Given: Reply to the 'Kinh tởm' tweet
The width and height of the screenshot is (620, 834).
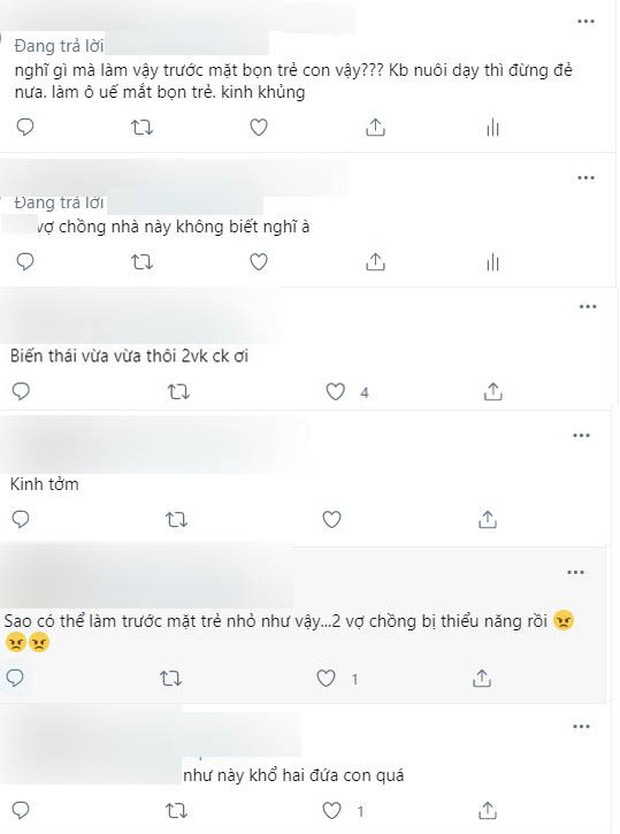Looking at the screenshot, I should [x=20, y=519].
